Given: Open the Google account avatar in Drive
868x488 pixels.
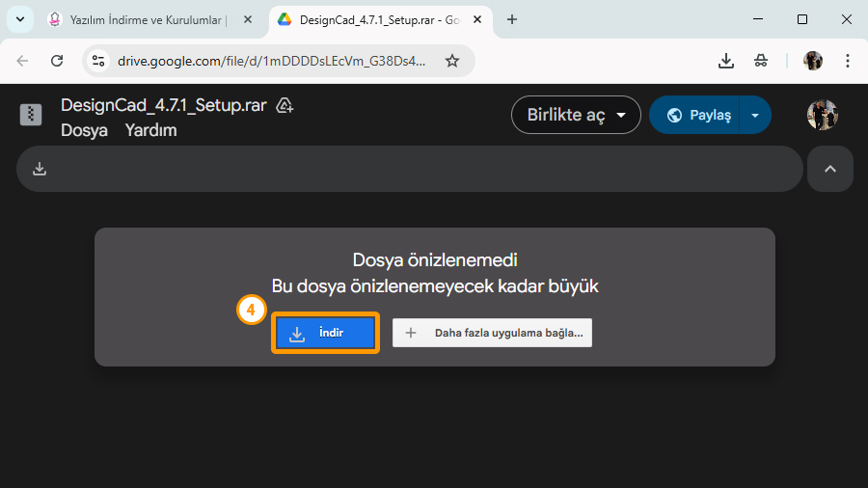Looking at the screenshot, I should pos(822,115).
